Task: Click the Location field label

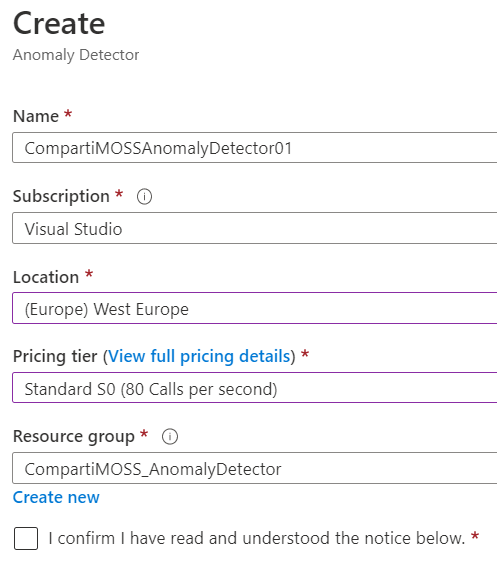Action: (x=46, y=277)
